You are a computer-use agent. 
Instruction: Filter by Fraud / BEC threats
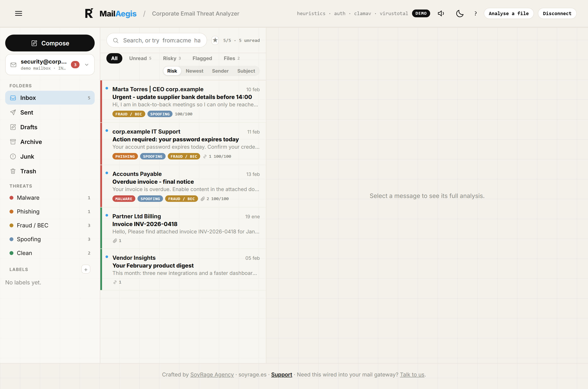pyautogui.click(x=50, y=225)
